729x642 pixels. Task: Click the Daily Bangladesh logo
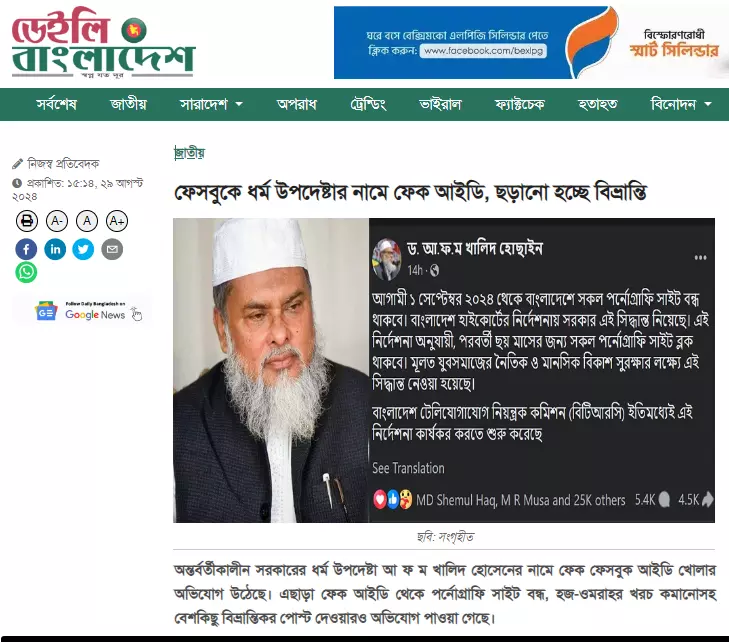pos(103,42)
